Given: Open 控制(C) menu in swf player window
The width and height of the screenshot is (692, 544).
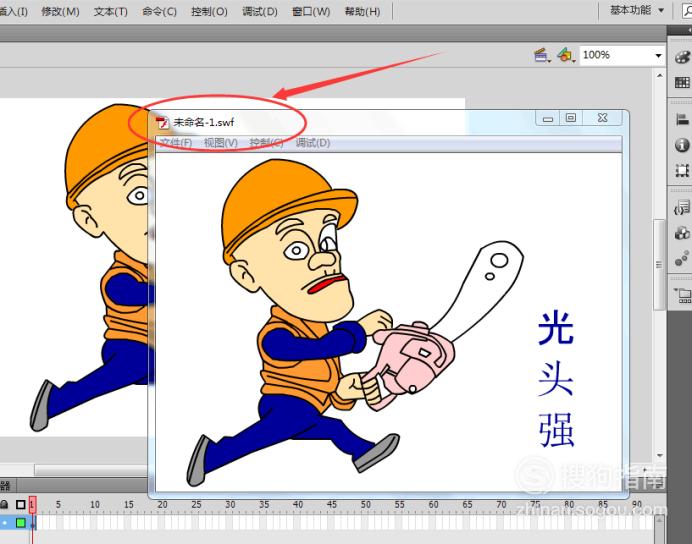Looking at the screenshot, I should [266, 143].
